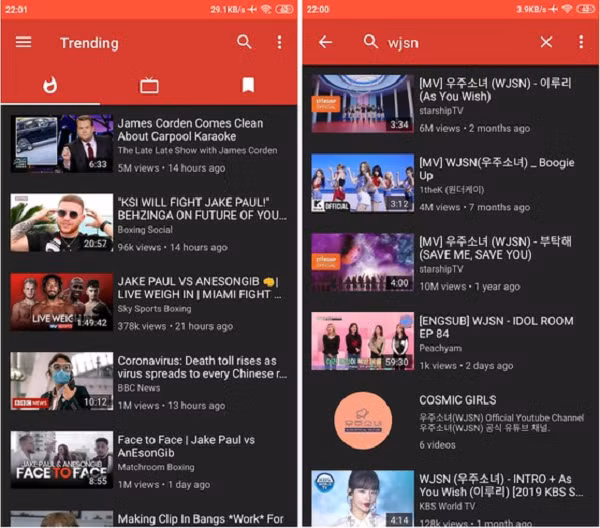Open BBC News Coronavirus death toll video
This screenshot has height=528, width=600.
click(149, 381)
